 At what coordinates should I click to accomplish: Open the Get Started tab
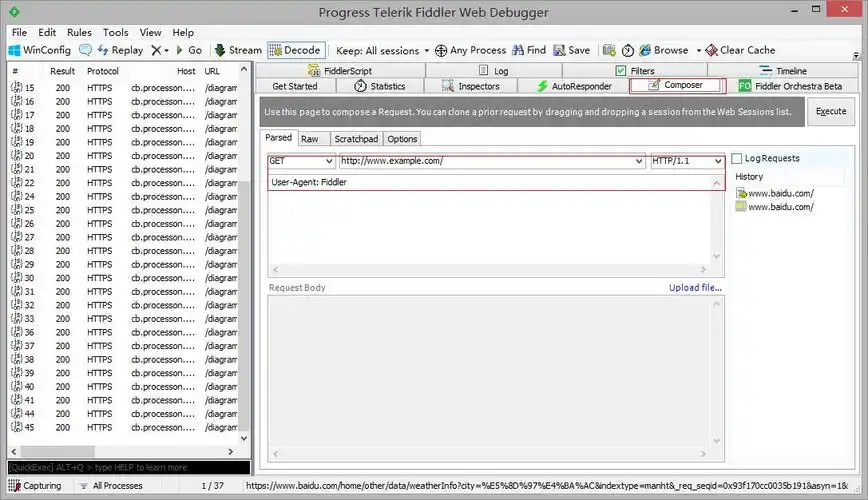pos(295,86)
